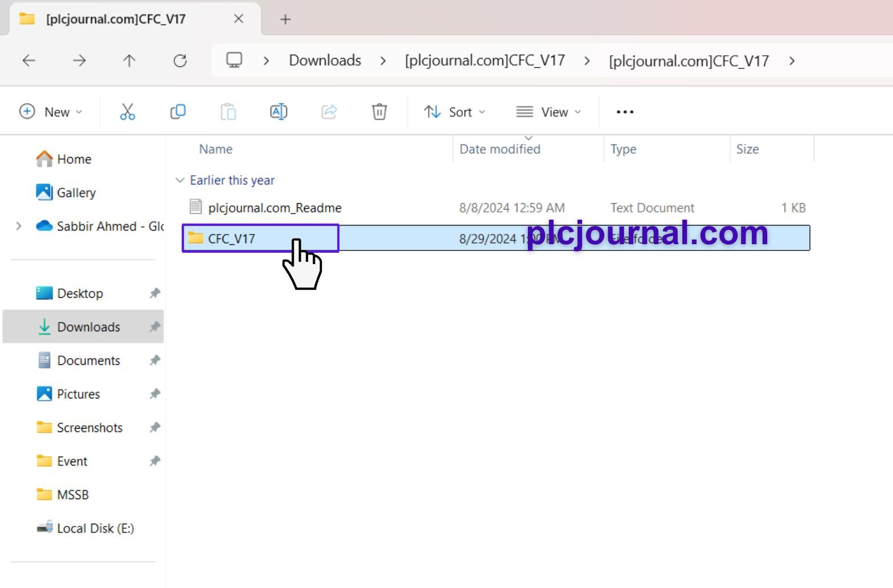Rename the selected item

coord(278,112)
